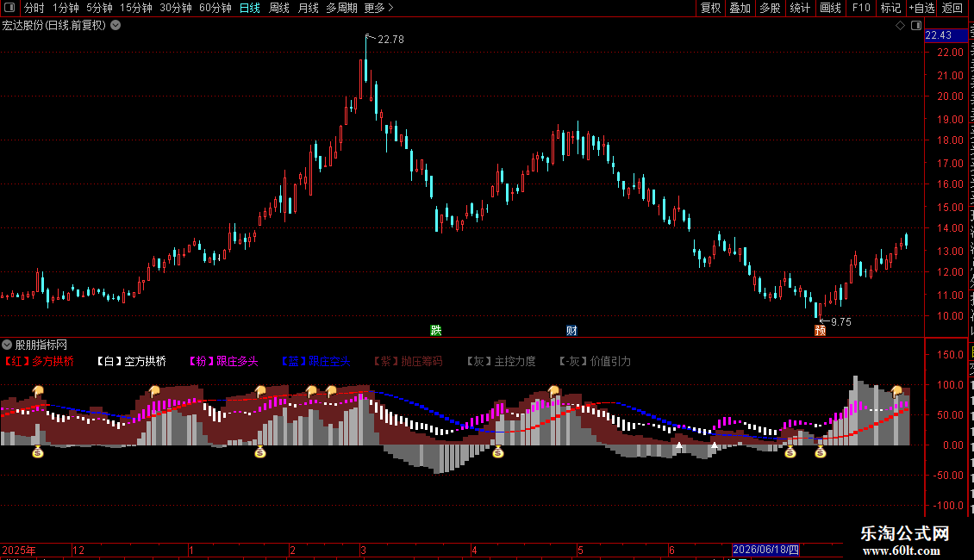Click the panel layout icon at top-left
The width and height of the screenshot is (974, 560).
[x=9, y=8]
